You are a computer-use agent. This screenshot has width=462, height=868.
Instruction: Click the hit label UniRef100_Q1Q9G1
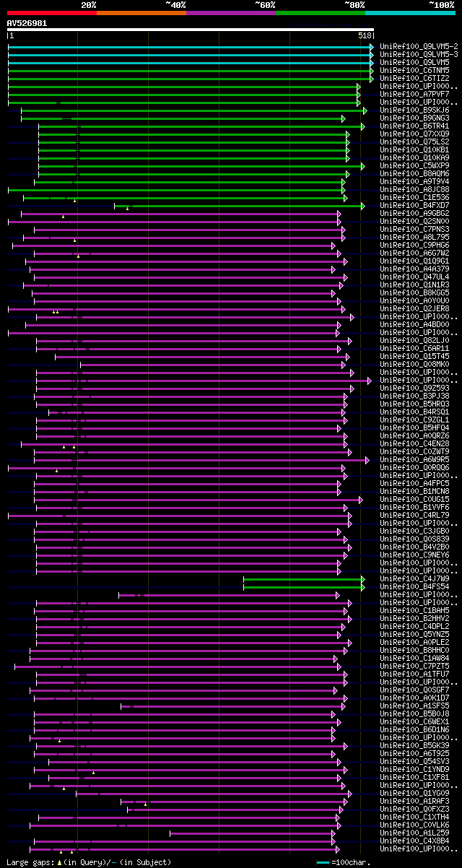[415, 261]
